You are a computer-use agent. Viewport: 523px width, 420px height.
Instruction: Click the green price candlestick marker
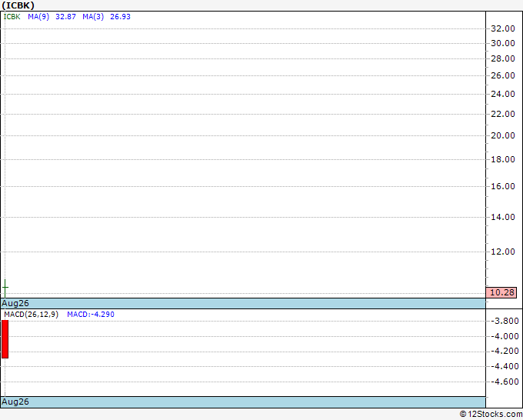tap(5, 288)
